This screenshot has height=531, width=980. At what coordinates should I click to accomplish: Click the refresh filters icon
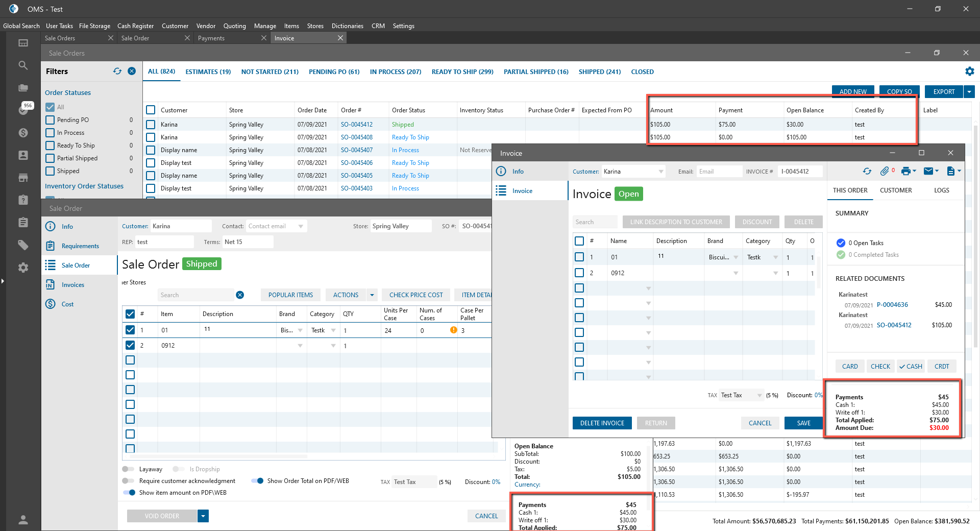pos(117,71)
